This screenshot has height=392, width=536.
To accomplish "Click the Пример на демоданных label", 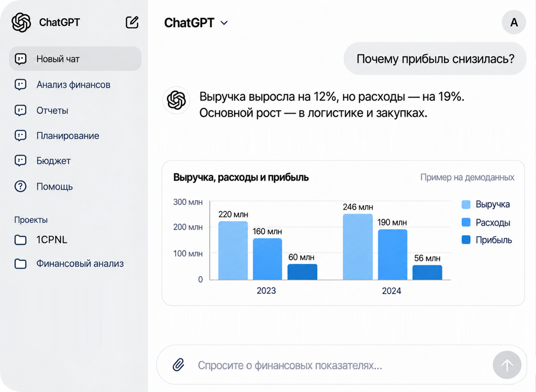I will tap(467, 177).
